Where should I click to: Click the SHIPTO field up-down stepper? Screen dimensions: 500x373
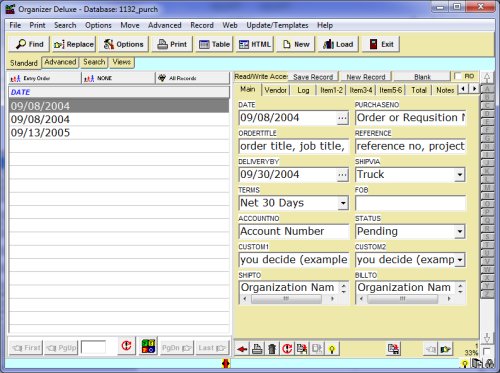coord(344,287)
